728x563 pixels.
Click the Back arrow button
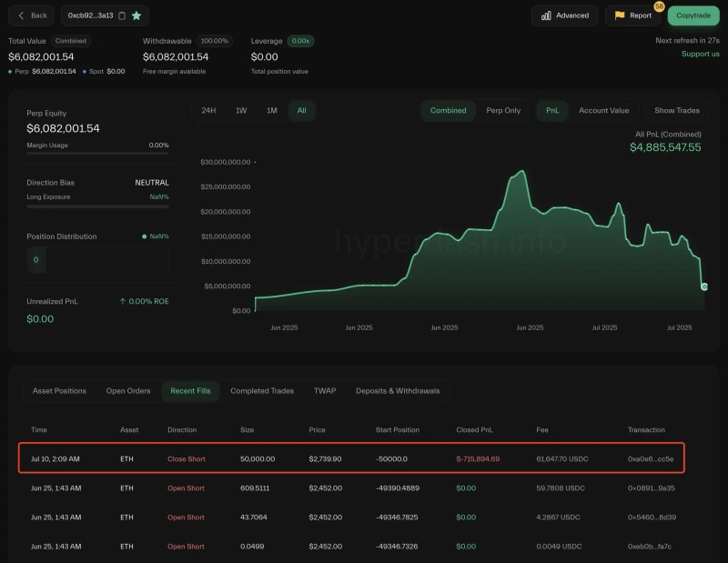pos(32,15)
